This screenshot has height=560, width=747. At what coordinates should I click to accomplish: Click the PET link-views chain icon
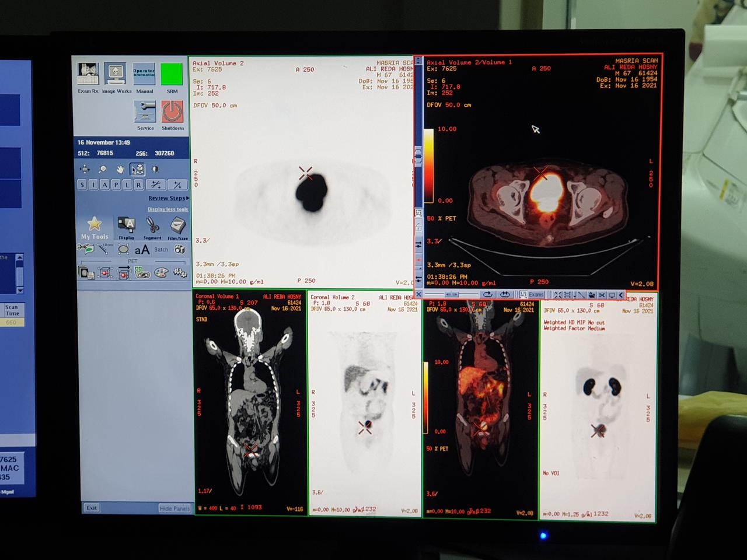[142, 272]
